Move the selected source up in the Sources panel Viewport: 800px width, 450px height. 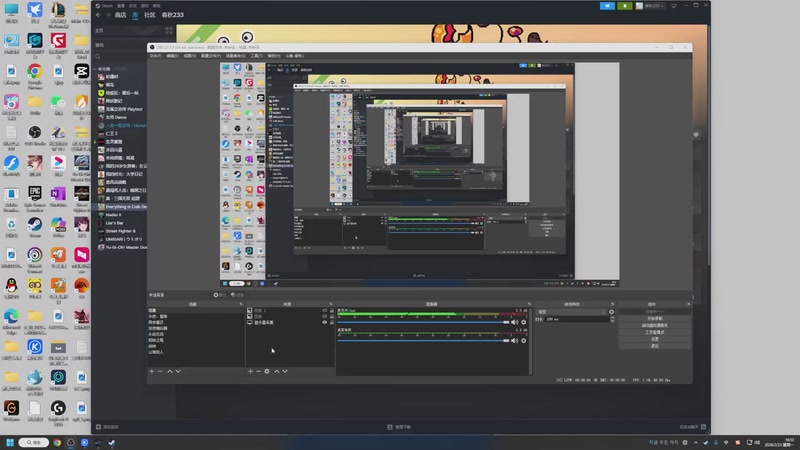click(277, 371)
